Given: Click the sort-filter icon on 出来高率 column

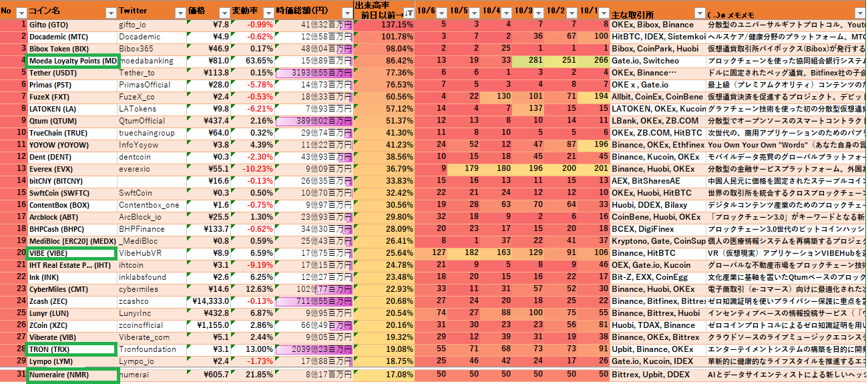Looking at the screenshot, I should [x=407, y=13].
